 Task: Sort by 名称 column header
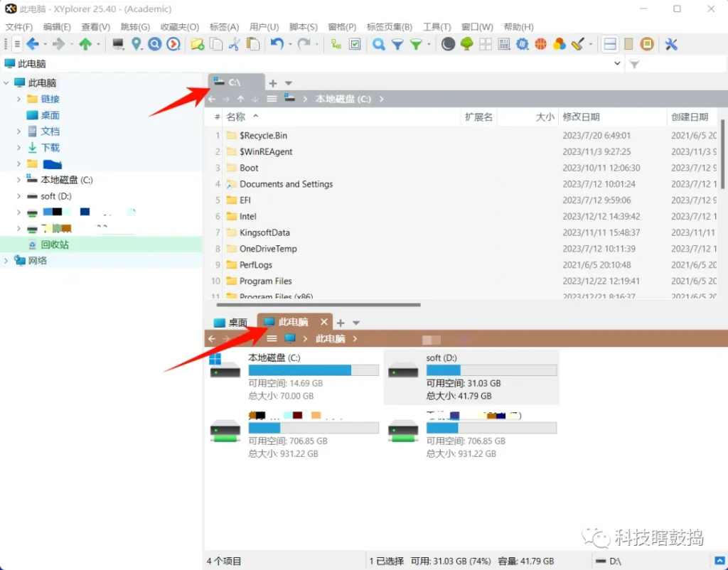click(x=342, y=117)
